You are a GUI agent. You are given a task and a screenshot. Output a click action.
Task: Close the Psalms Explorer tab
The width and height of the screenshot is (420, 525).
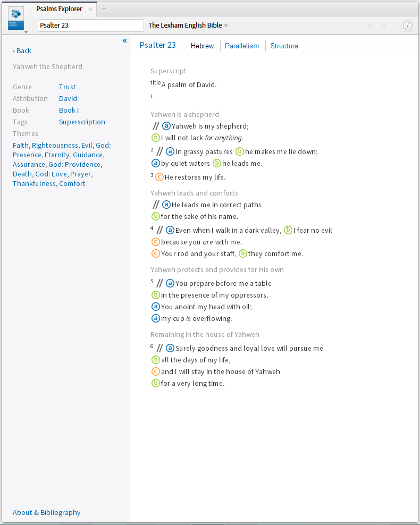coord(90,10)
